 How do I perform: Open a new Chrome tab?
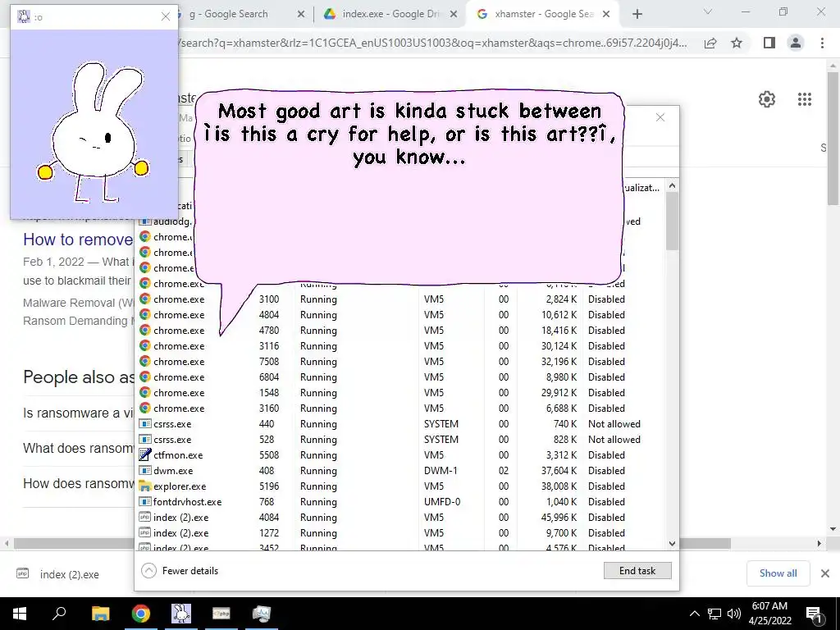(x=637, y=14)
